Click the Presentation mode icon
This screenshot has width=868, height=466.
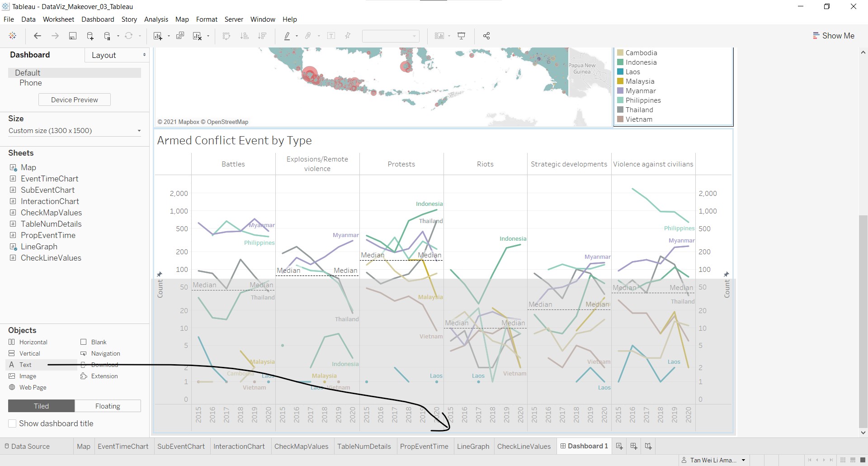(x=462, y=36)
